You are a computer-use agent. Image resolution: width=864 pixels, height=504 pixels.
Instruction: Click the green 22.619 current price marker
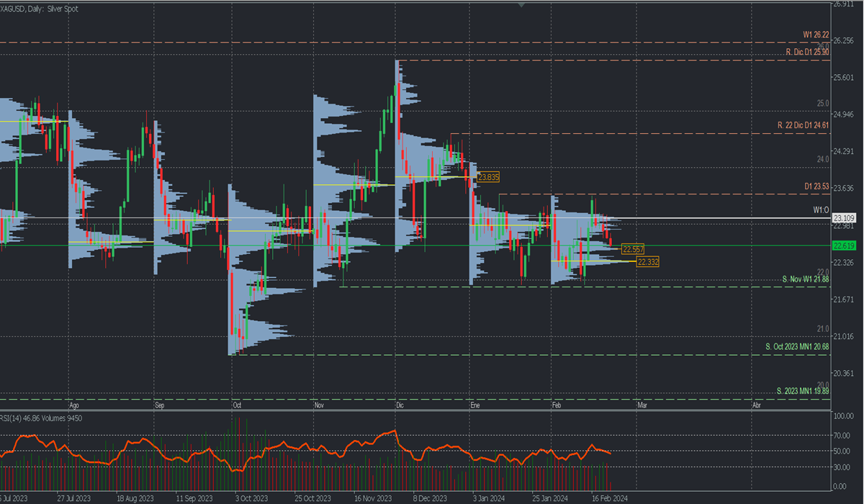click(844, 246)
